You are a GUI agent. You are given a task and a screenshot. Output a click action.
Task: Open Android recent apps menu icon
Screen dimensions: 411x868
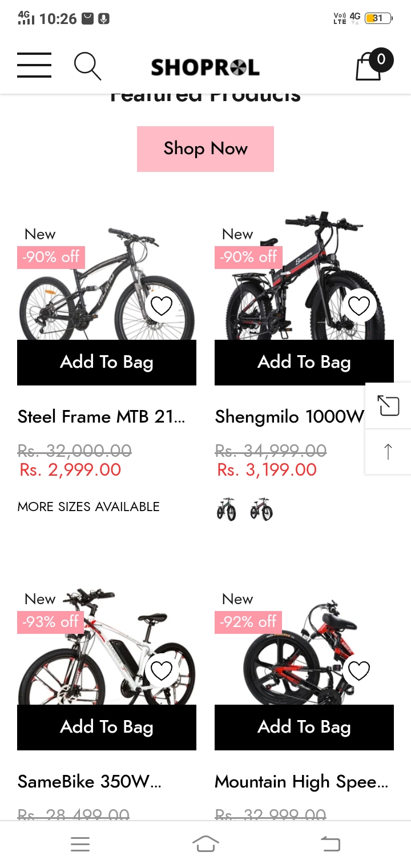point(80,844)
